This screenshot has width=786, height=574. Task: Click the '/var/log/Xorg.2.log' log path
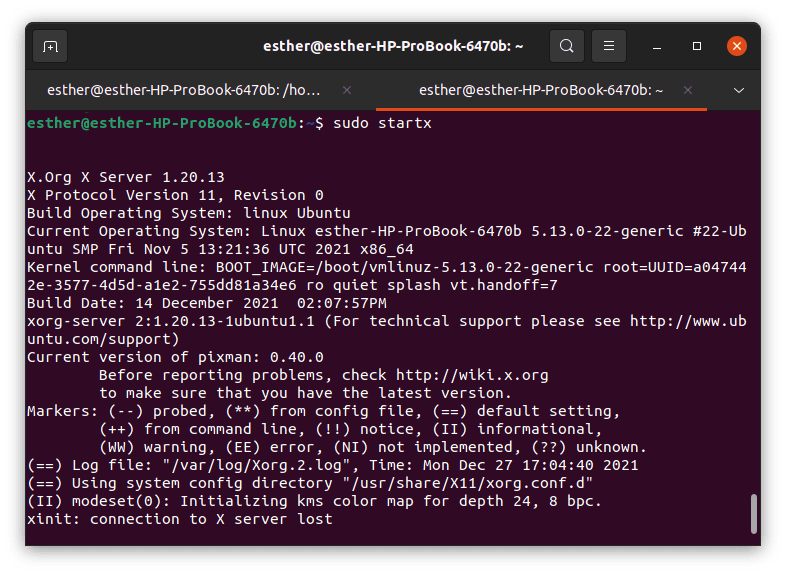point(256,466)
